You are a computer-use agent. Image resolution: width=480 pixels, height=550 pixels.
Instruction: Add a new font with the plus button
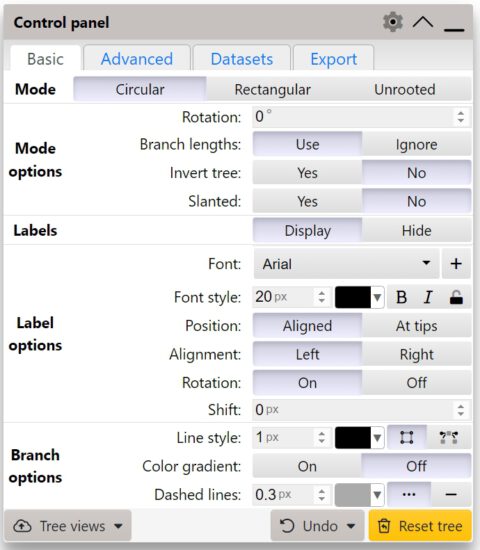click(456, 263)
